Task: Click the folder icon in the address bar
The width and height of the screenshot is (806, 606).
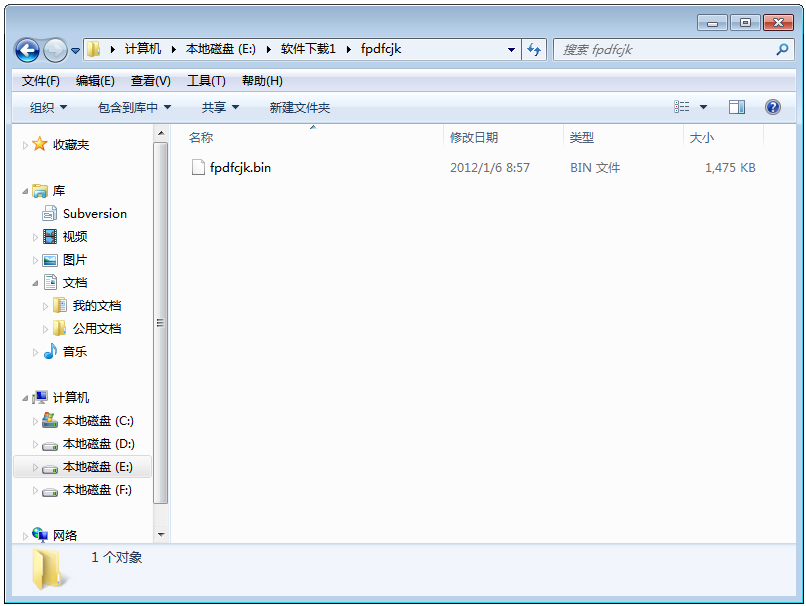Action: [94, 49]
